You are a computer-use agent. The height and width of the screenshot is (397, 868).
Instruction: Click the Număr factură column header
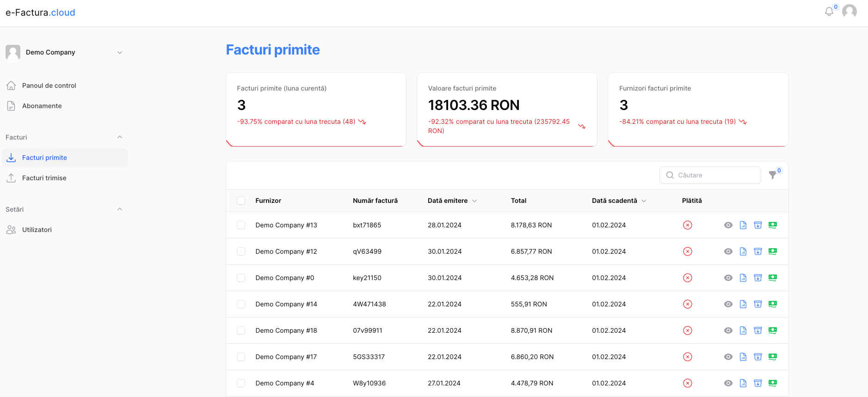pyautogui.click(x=375, y=201)
